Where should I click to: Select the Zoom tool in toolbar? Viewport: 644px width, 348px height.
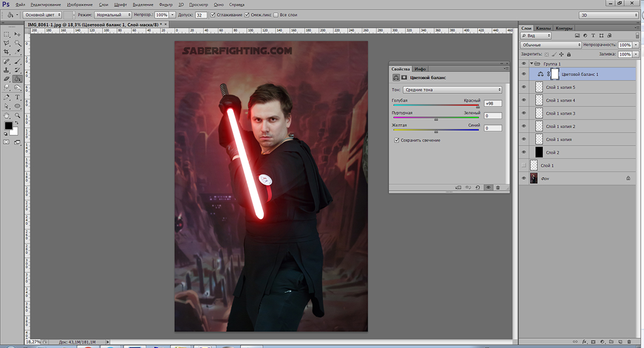click(x=18, y=115)
